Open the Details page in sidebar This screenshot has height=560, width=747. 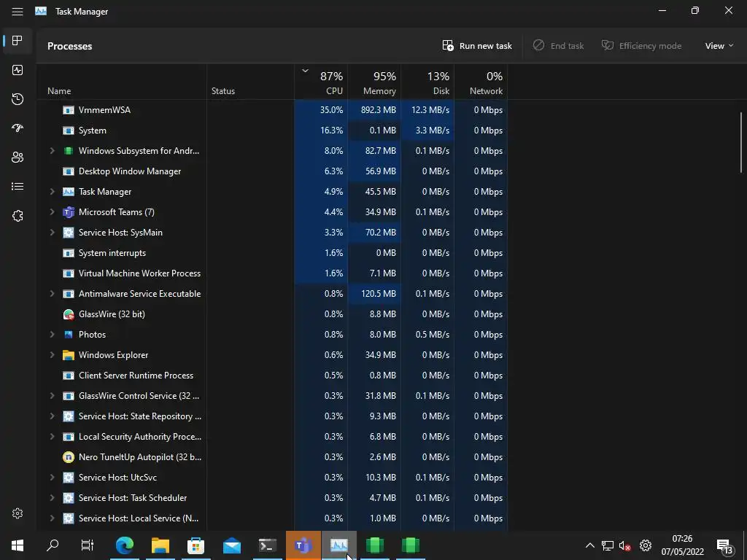pyautogui.click(x=18, y=186)
